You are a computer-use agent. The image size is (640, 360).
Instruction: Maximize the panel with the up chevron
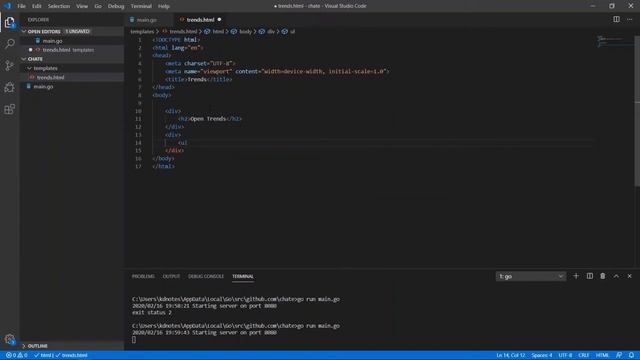616,276
